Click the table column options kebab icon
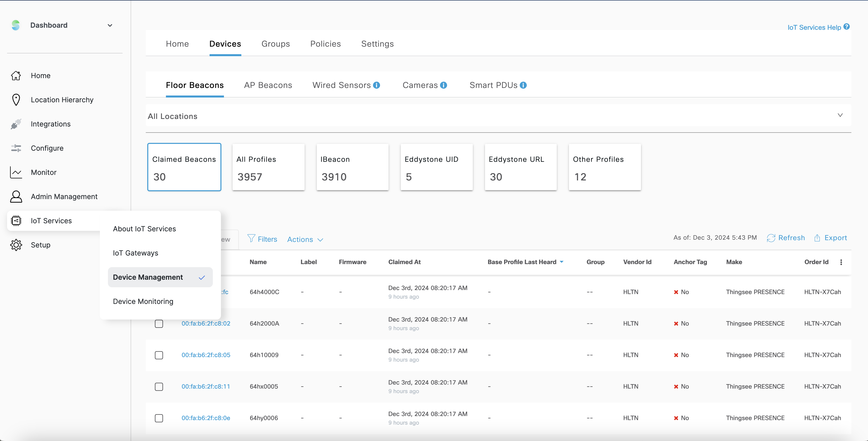868x441 pixels. [x=841, y=262]
